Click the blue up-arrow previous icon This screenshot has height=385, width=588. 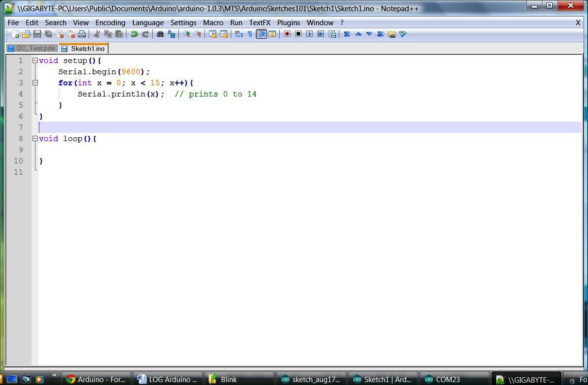pos(358,34)
